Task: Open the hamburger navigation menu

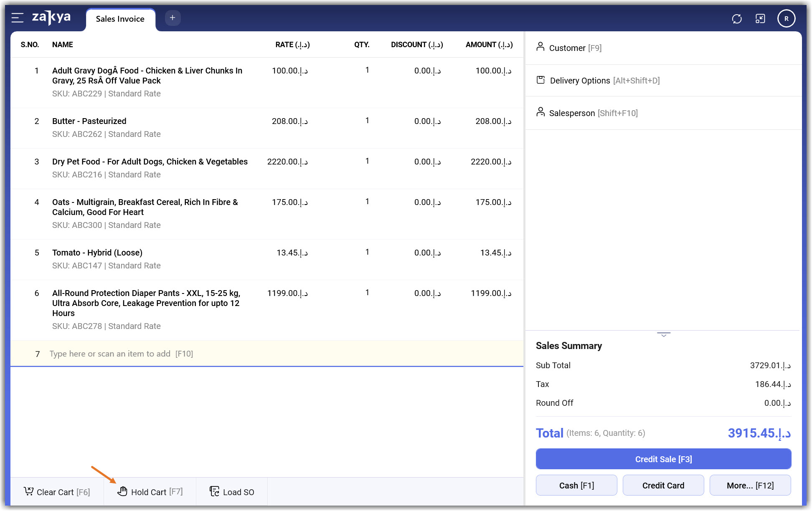Action: tap(17, 18)
